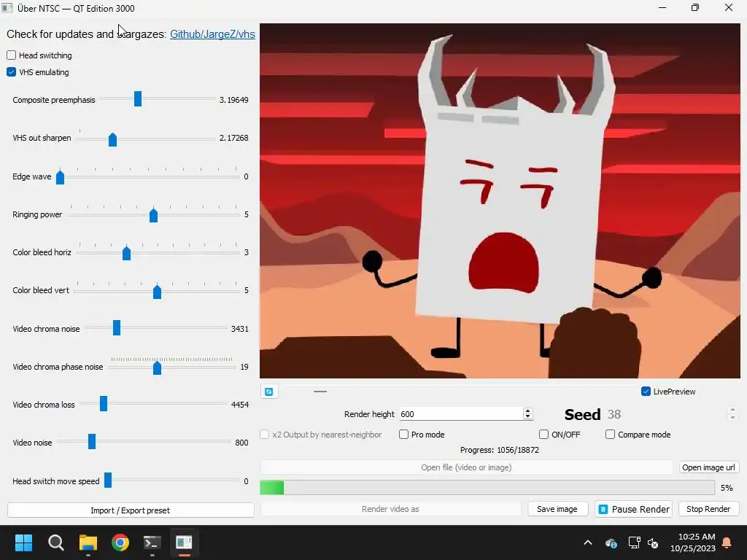Decrease Render height with down arrow
747x560 pixels.
(527, 416)
